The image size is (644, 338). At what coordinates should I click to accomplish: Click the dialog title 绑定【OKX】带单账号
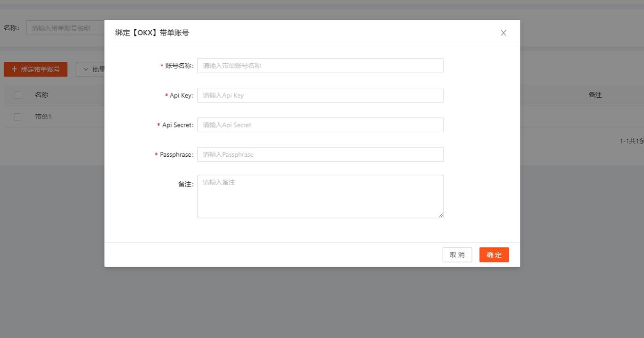point(152,33)
